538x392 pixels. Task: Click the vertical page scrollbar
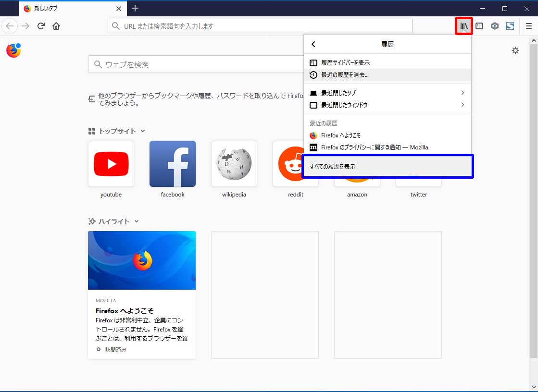coord(534,201)
